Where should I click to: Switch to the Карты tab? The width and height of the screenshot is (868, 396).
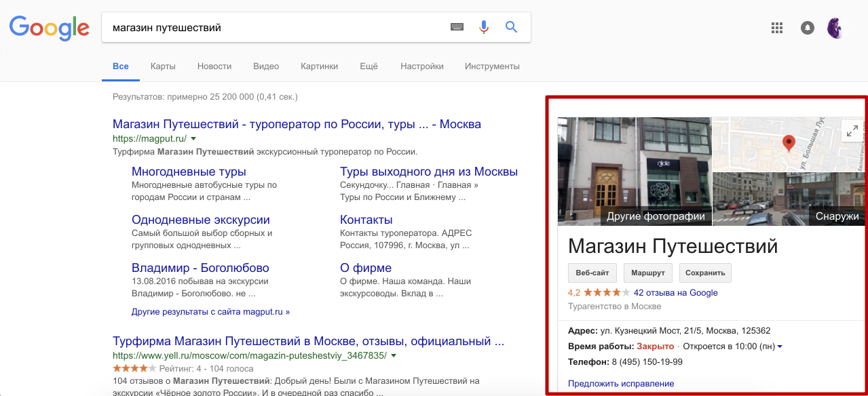(x=163, y=66)
